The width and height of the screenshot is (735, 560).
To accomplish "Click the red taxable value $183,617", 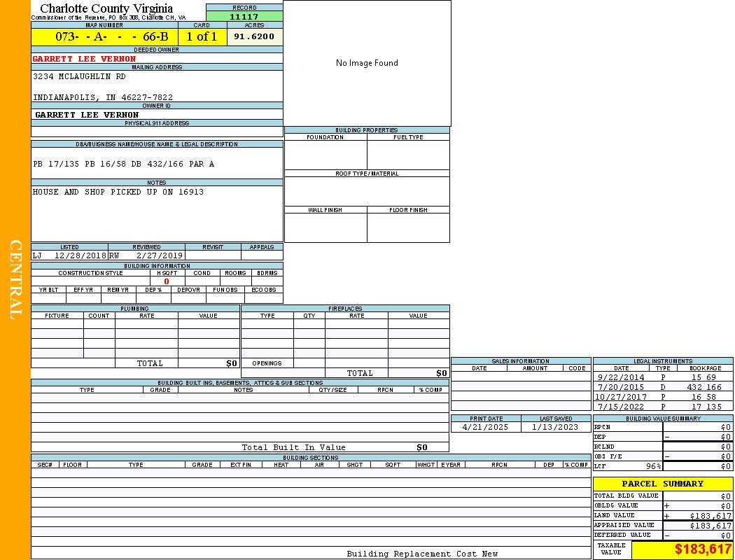I will point(702,550).
